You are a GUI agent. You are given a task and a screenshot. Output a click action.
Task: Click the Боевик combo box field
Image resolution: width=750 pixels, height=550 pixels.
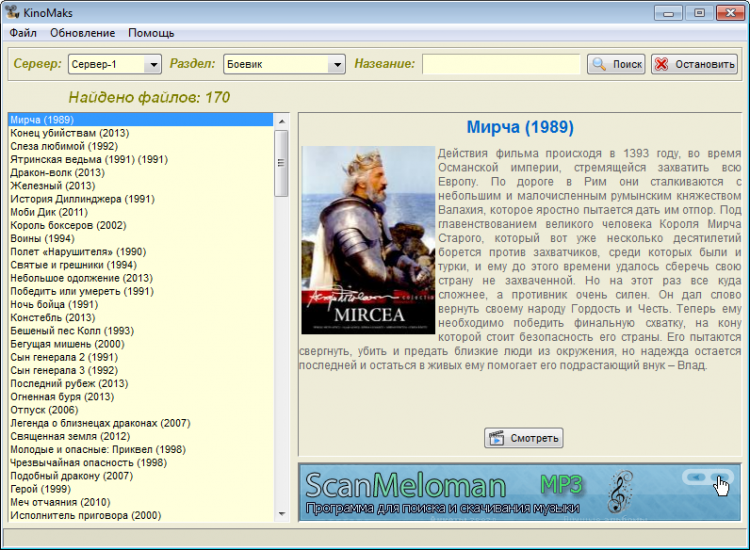[x=284, y=64]
